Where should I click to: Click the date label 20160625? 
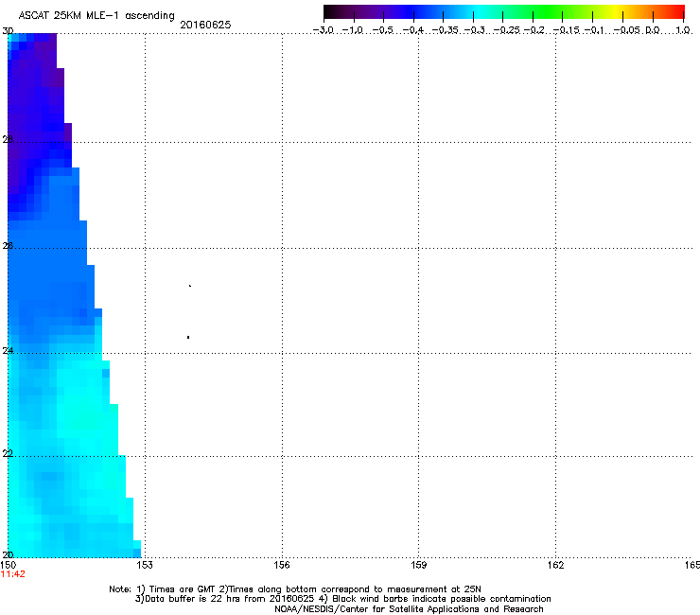(205, 25)
